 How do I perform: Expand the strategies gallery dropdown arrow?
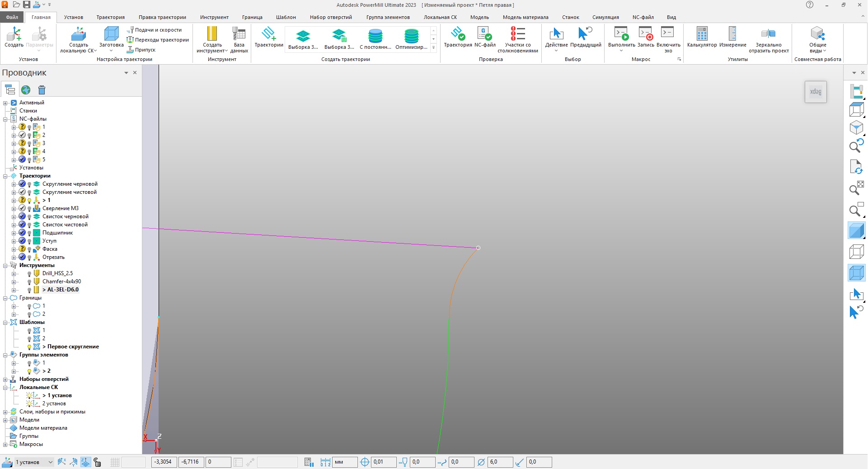point(433,47)
